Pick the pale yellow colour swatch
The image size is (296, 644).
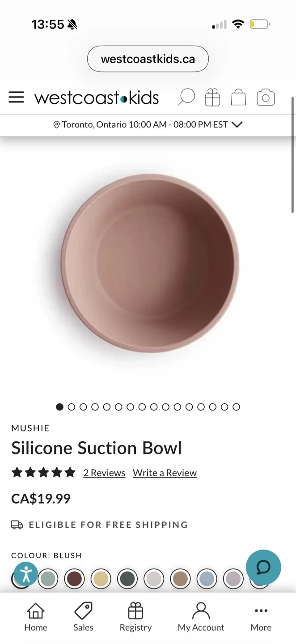(101, 579)
